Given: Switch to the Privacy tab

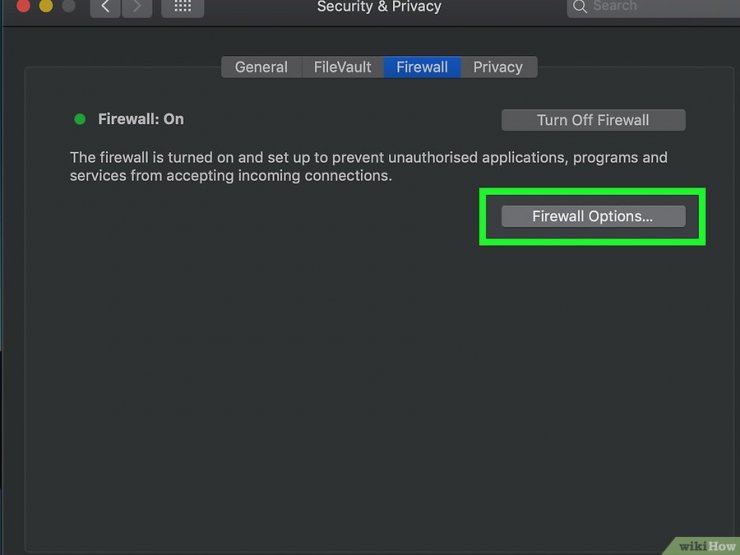Looking at the screenshot, I should tap(498, 67).
